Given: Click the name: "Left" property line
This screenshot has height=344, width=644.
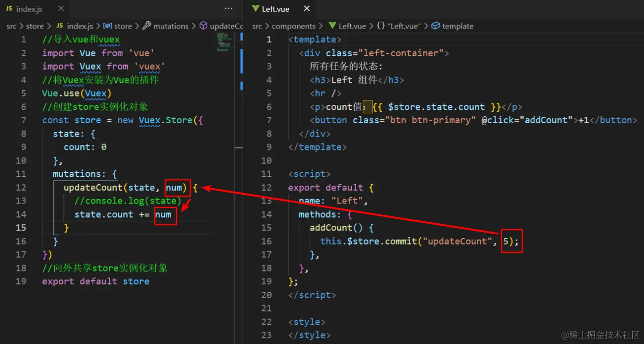Looking at the screenshot, I should (x=333, y=201).
